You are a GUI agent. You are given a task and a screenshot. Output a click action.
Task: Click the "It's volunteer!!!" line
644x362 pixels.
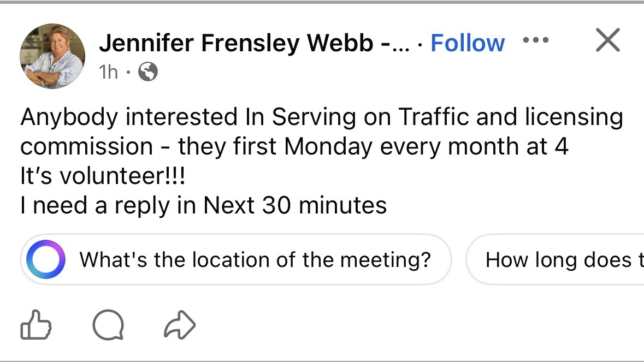pos(103,176)
